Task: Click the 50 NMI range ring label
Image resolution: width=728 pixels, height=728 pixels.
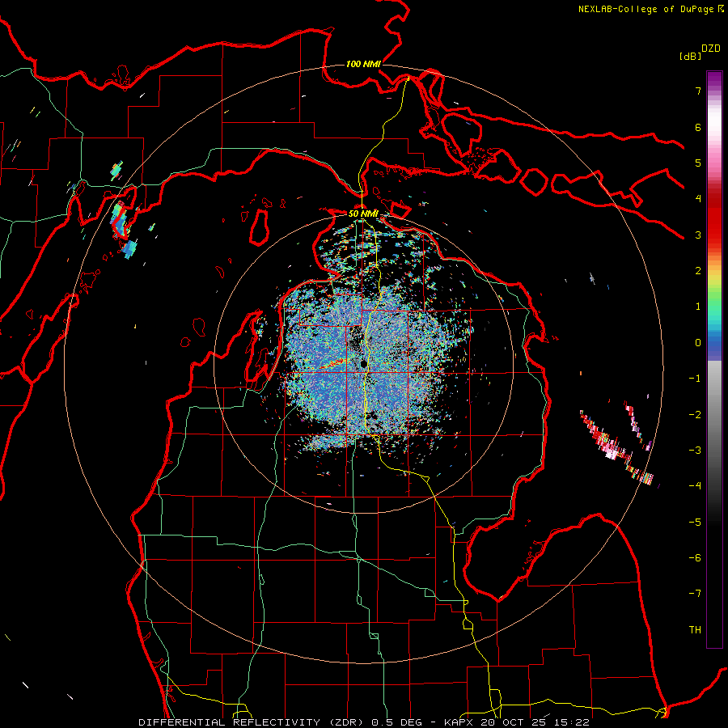Action: [363, 214]
